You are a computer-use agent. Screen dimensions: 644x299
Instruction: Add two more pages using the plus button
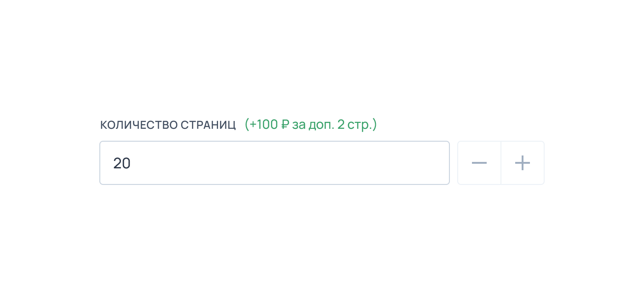[x=523, y=163]
